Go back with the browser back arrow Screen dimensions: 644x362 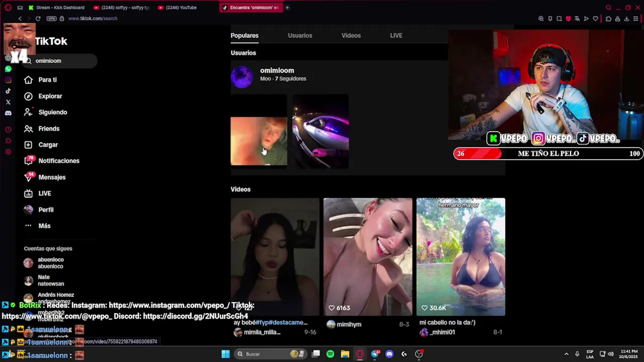[x=20, y=19]
